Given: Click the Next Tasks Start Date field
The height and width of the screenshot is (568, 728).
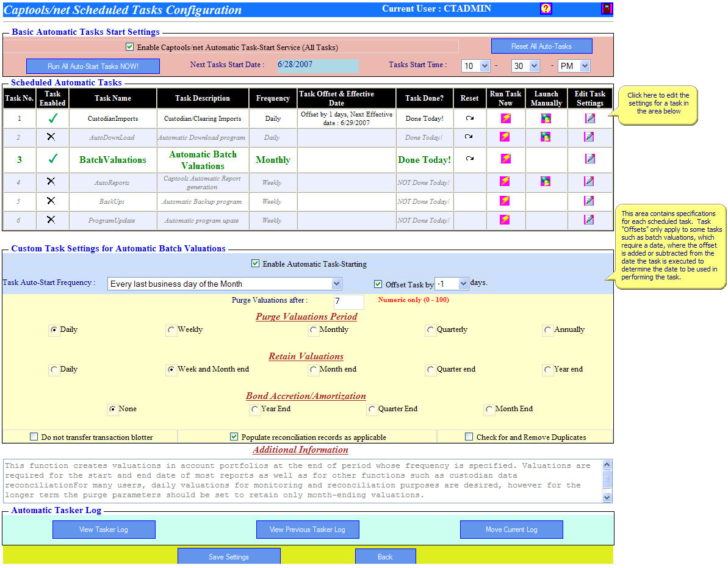Looking at the screenshot, I should 317,66.
